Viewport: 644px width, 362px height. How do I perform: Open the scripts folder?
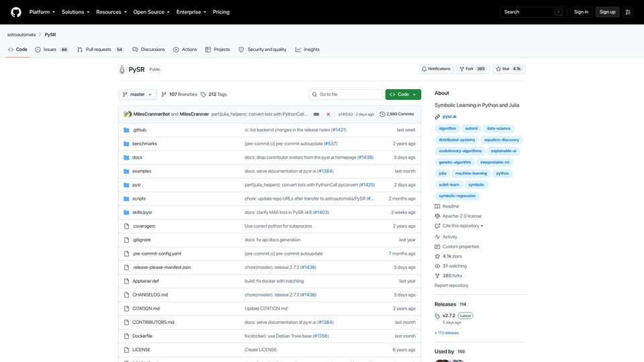point(139,198)
